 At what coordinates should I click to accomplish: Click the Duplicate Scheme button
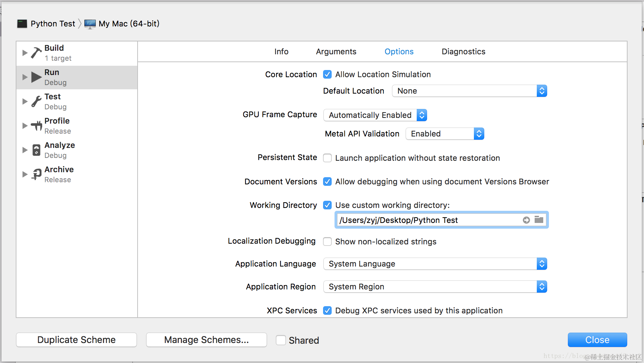[x=76, y=340]
